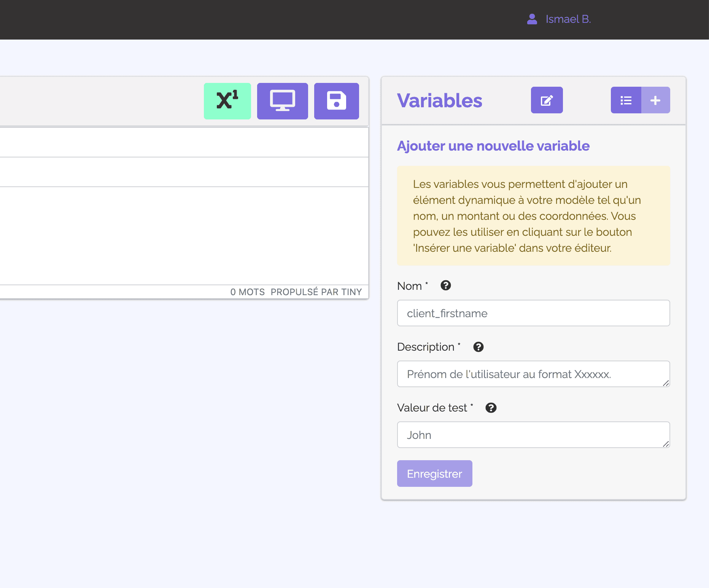
Task: Click the 'Ajouter une nouvelle variable' heading
Action: [493, 146]
